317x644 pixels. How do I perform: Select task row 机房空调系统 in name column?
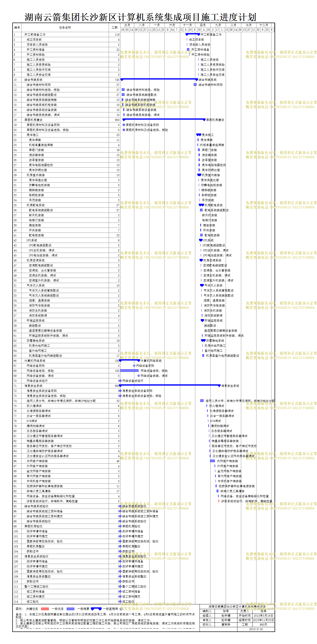tap(65, 260)
